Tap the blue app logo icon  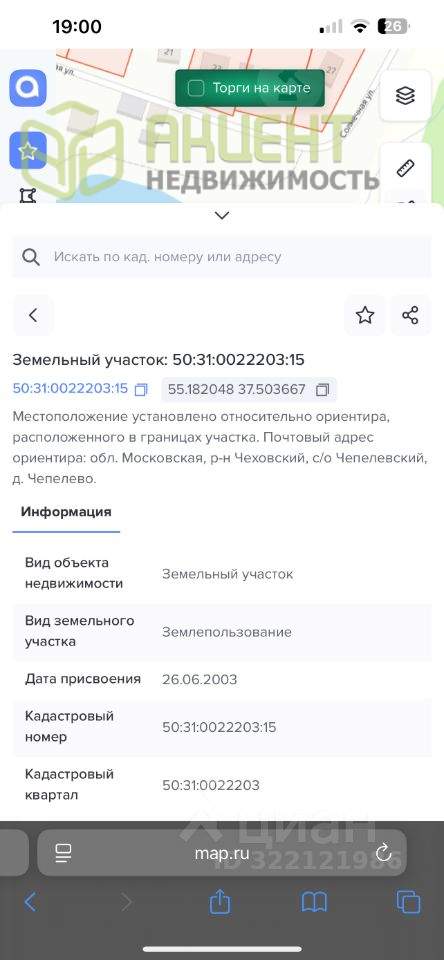(x=28, y=88)
